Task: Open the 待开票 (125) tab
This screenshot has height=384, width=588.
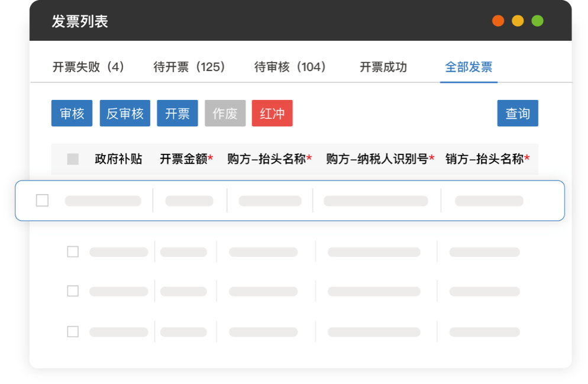Action: pos(190,67)
